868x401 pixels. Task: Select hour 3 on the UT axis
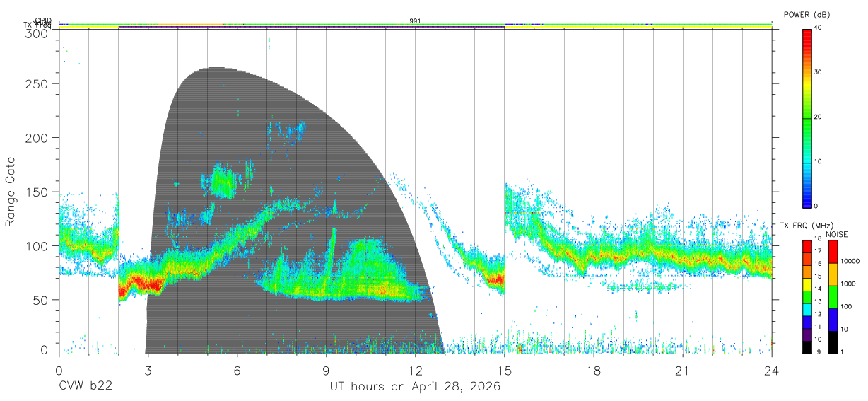[148, 370]
